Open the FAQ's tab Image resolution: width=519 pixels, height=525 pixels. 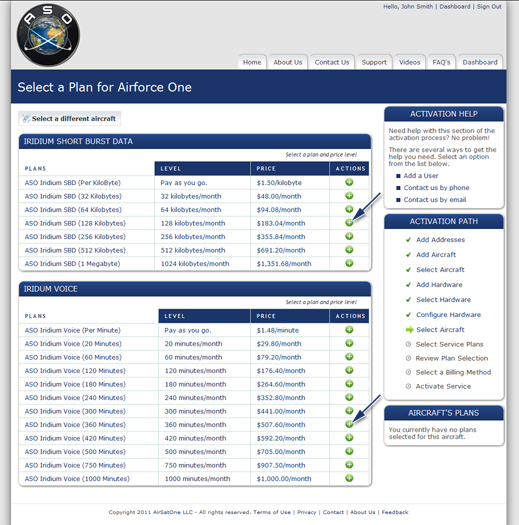coord(441,62)
